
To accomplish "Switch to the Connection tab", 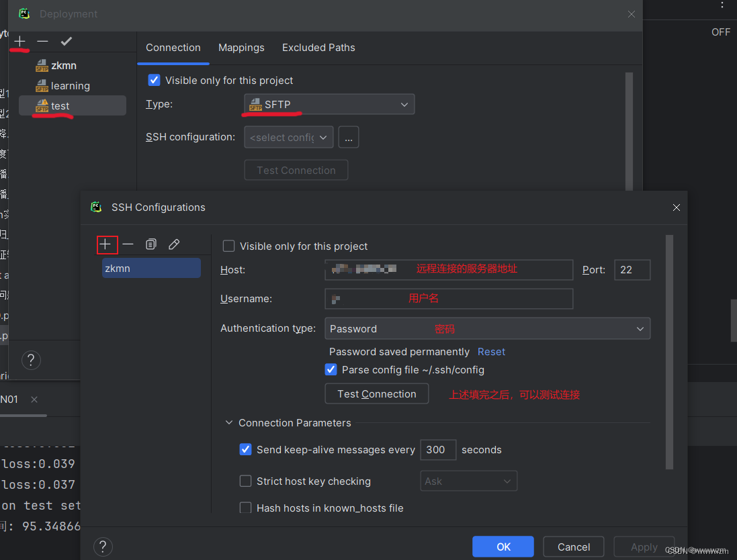I will coord(173,48).
